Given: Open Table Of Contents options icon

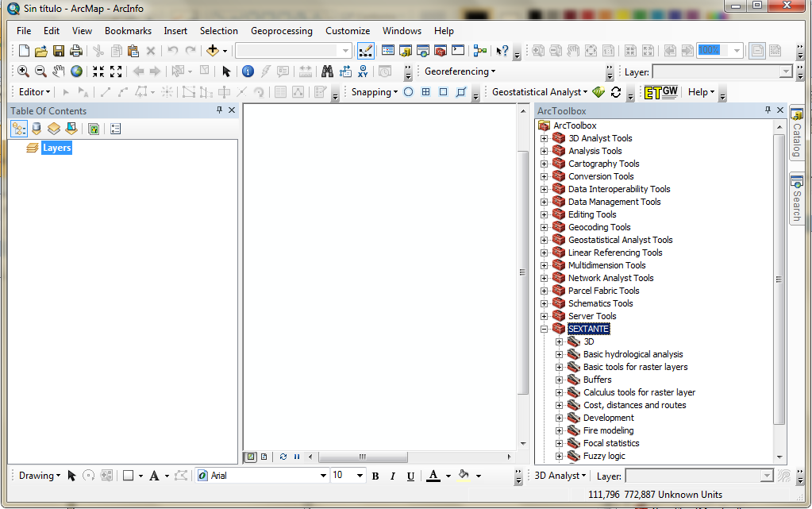Looking at the screenshot, I should tap(115, 129).
